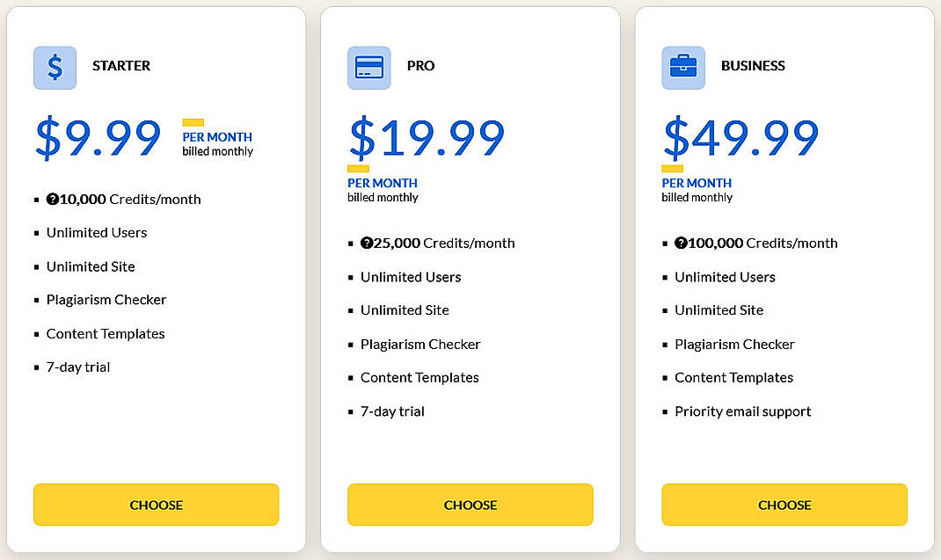Screen dimensions: 941x560
Task: Choose the Starter plan
Action: pos(156,505)
